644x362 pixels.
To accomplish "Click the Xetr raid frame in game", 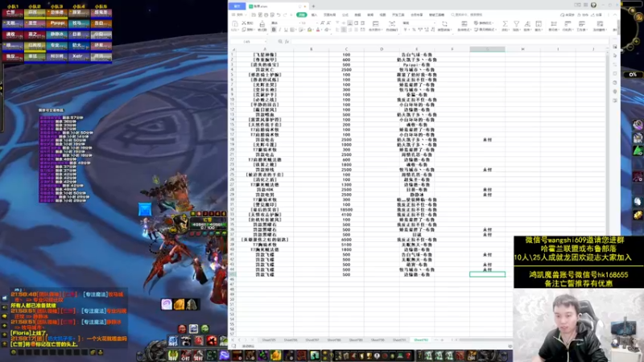I will [79, 56].
